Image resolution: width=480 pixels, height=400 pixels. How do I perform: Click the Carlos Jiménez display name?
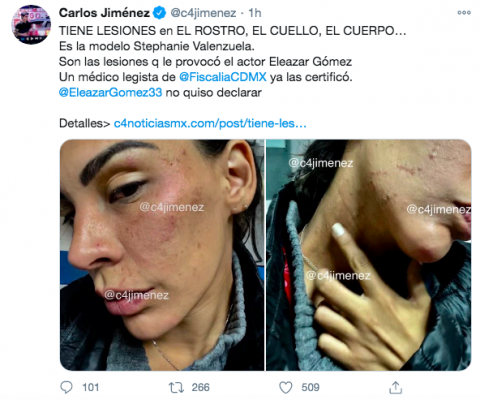[104, 13]
